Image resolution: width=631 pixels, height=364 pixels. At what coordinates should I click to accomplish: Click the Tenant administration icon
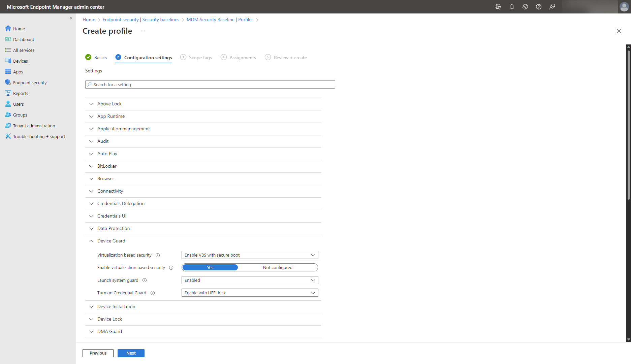point(8,126)
